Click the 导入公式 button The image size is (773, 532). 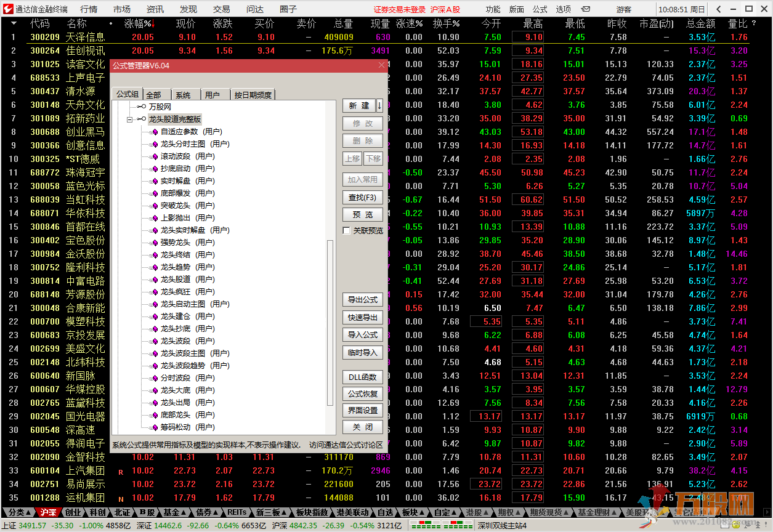pos(363,335)
